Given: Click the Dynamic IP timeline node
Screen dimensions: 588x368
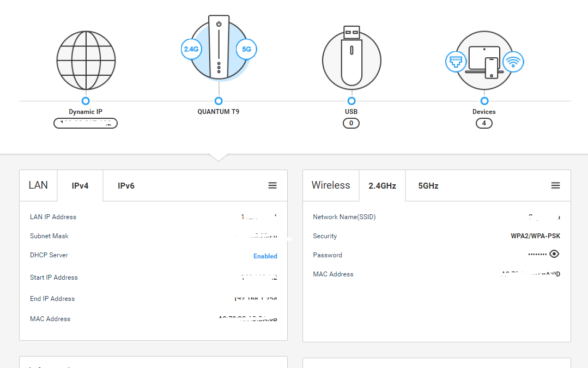Looking at the screenshot, I should (x=86, y=101).
